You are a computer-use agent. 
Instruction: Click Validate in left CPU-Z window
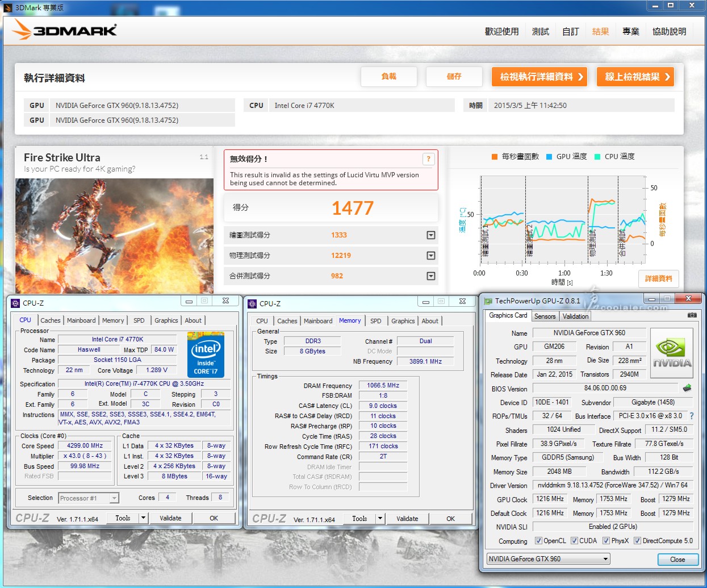[170, 518]
